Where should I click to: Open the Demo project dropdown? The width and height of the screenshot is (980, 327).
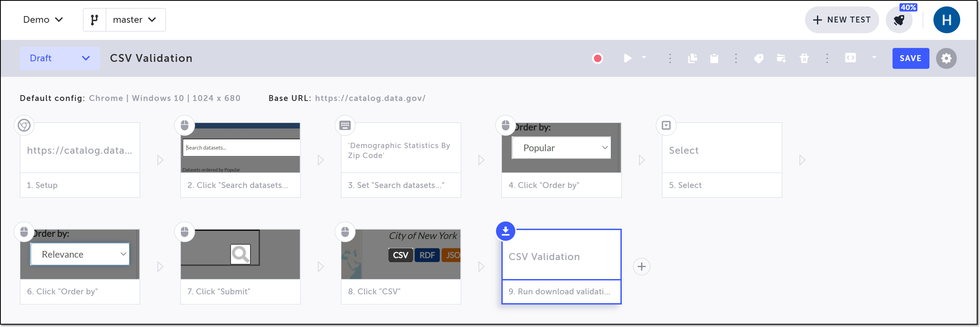point(43,20)
